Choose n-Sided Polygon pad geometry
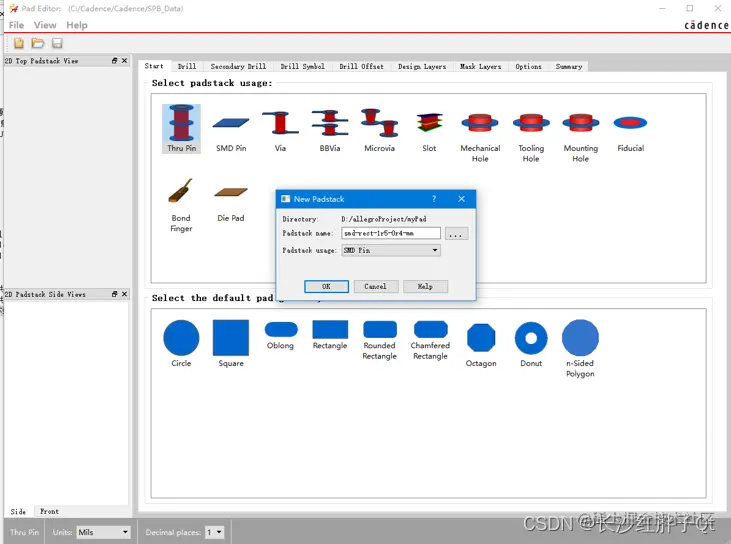 [x=580, y=349]
